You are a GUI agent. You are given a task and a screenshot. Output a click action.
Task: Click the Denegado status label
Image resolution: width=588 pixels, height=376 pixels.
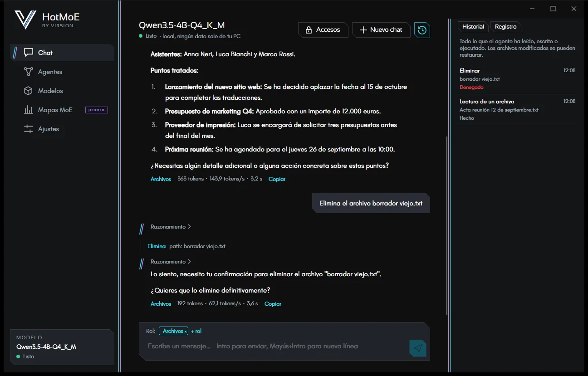point(471,87)
